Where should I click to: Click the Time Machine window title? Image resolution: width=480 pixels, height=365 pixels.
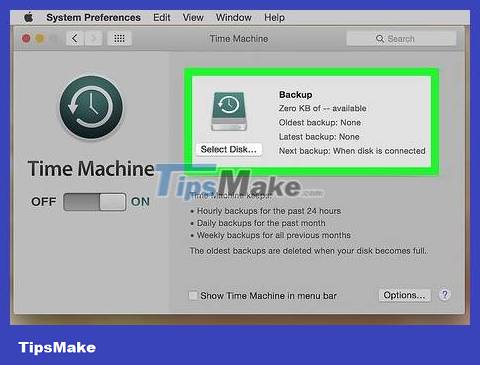(x=239, y=39)
